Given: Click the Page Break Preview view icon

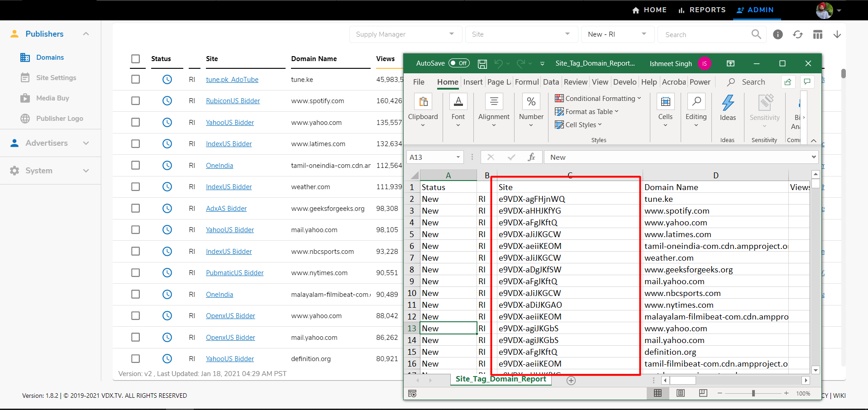Looking at the screenshot, I should [703, 393].
